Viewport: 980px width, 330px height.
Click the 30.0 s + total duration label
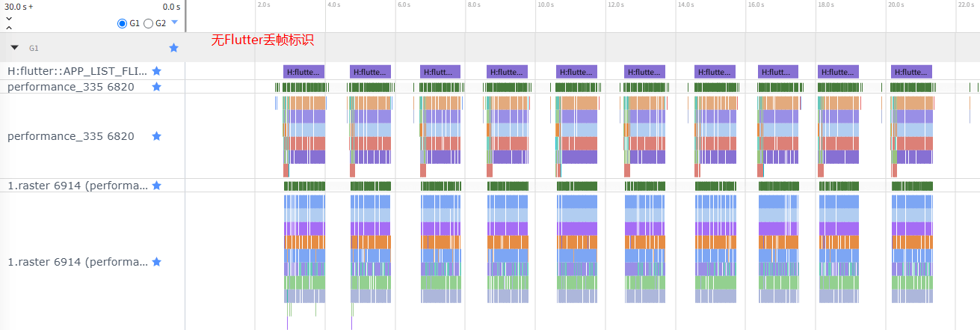click(x=19, y=6)
